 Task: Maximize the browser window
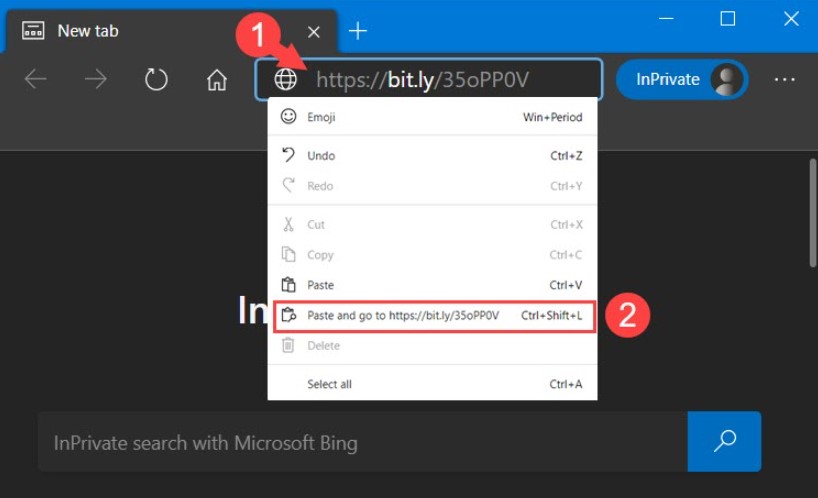coord(728,19)
